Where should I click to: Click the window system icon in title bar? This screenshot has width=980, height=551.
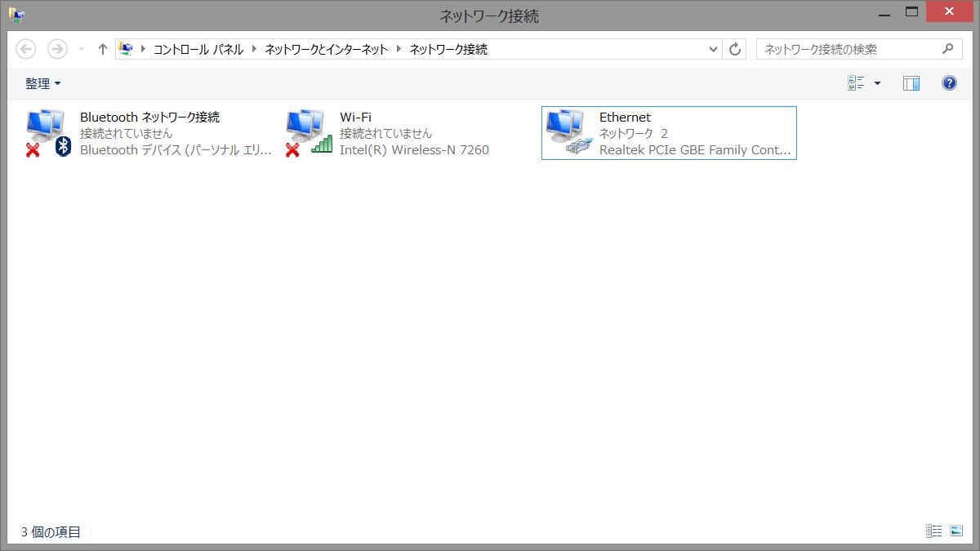click(x=16, y=14)
